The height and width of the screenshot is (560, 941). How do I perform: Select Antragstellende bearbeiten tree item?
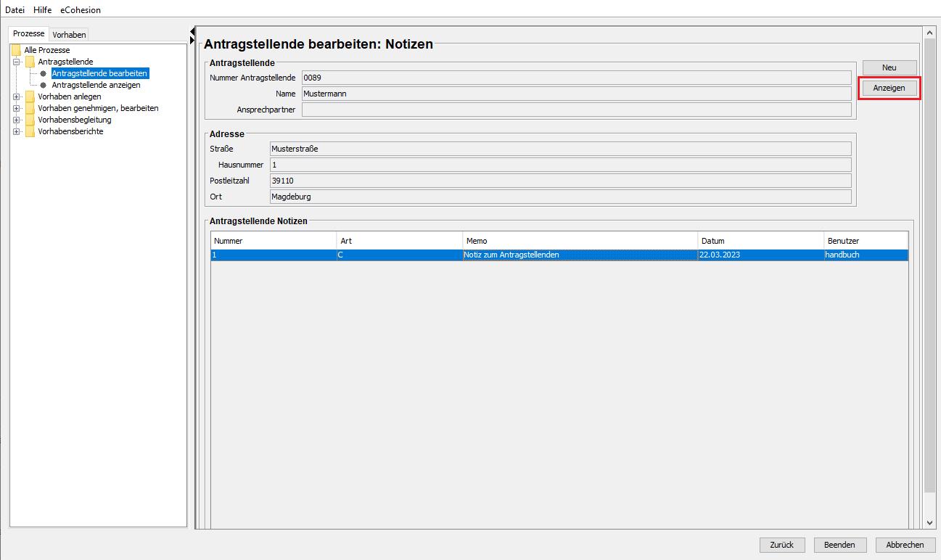coord(100,73)
